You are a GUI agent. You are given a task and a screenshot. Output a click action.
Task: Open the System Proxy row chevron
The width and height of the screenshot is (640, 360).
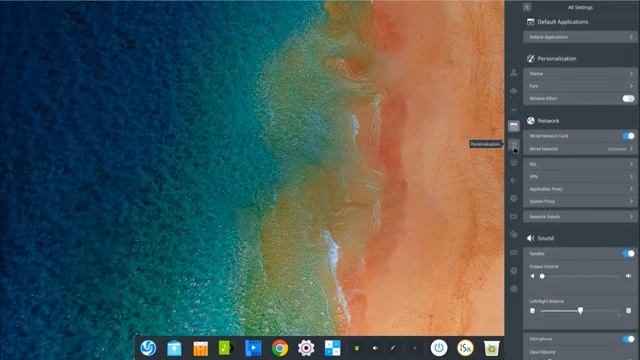pyautogui.click(x=631, y=201)
